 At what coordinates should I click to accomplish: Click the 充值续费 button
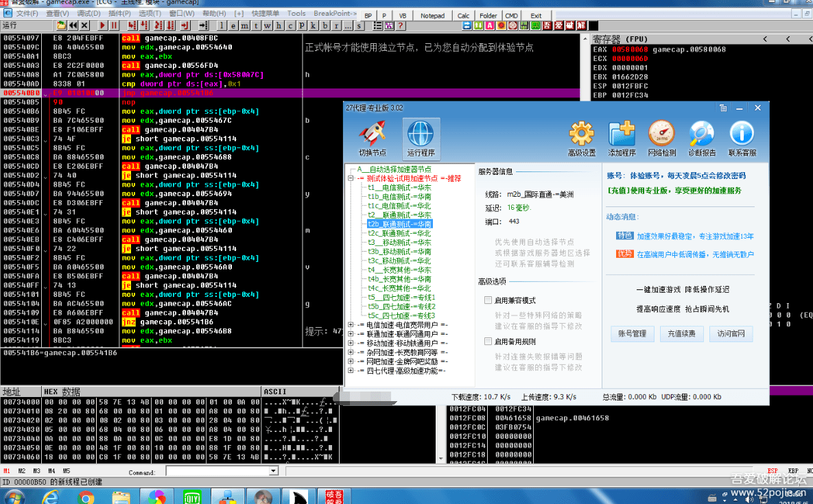coord(681,333)
